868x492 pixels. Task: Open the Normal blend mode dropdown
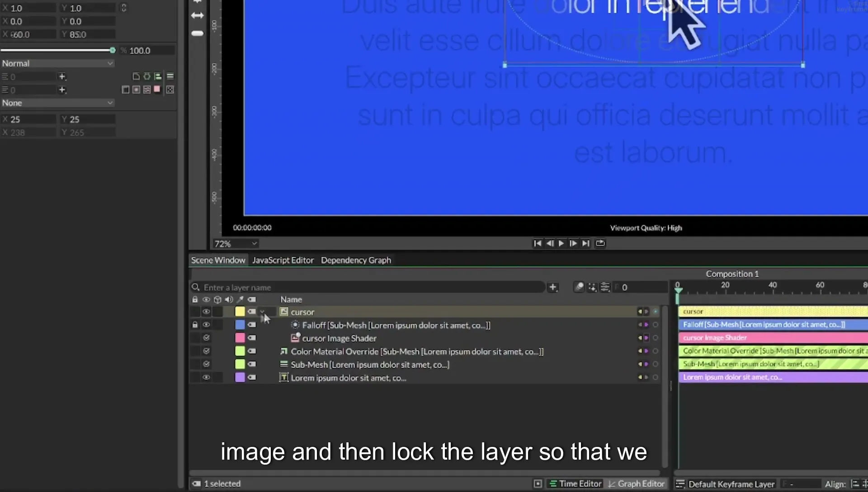57,63
